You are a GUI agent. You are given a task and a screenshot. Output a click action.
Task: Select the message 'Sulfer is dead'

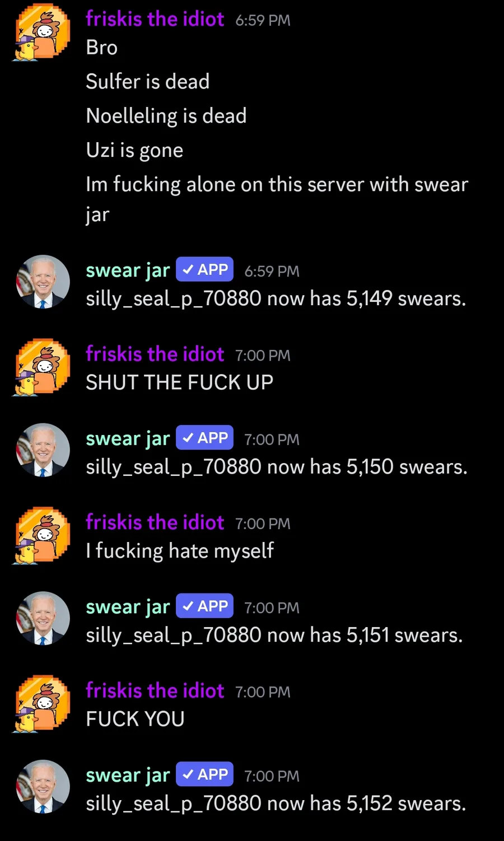coord(148,82)
